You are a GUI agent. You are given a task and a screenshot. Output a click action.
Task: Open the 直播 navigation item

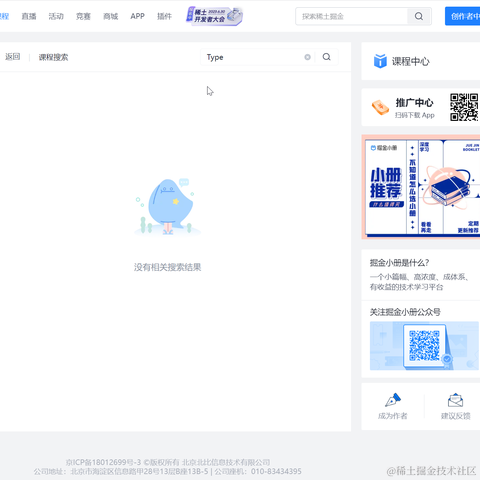(x=29, y=16)
